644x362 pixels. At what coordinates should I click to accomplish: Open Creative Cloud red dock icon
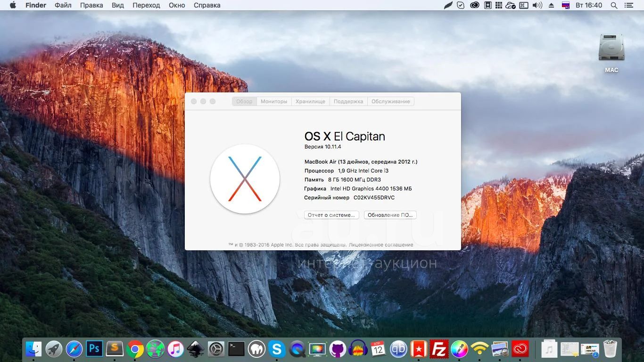(520, 349)
